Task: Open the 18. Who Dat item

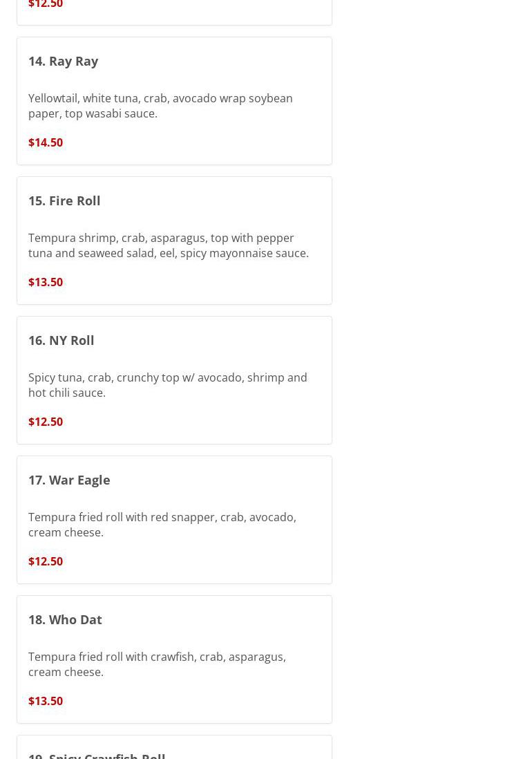Action: coord(65,619)
